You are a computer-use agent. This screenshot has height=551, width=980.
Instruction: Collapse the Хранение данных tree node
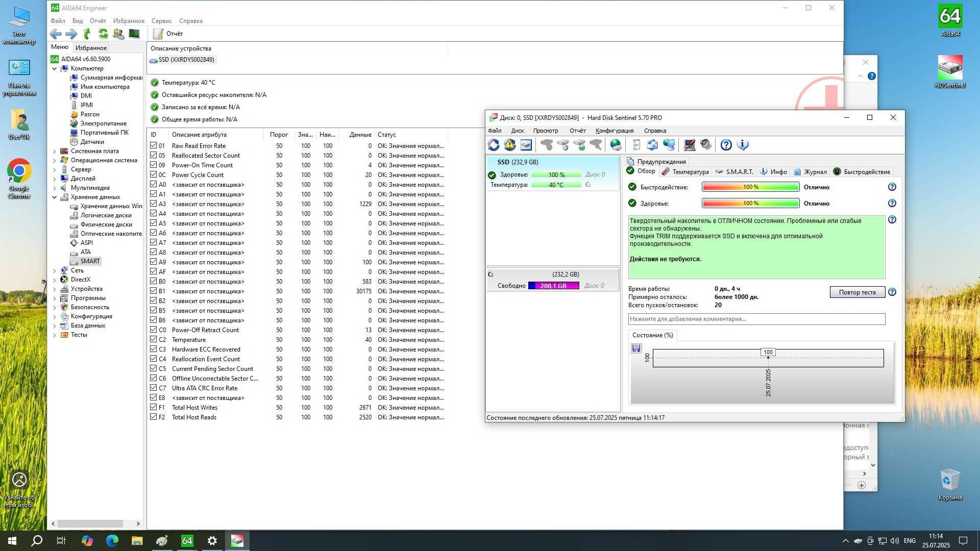pos(55,197)
